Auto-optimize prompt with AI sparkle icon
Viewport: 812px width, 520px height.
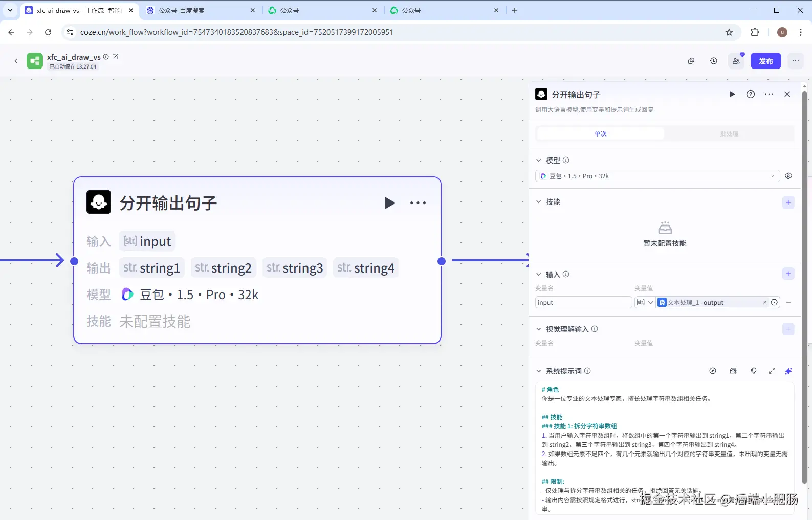coord(788,371)
